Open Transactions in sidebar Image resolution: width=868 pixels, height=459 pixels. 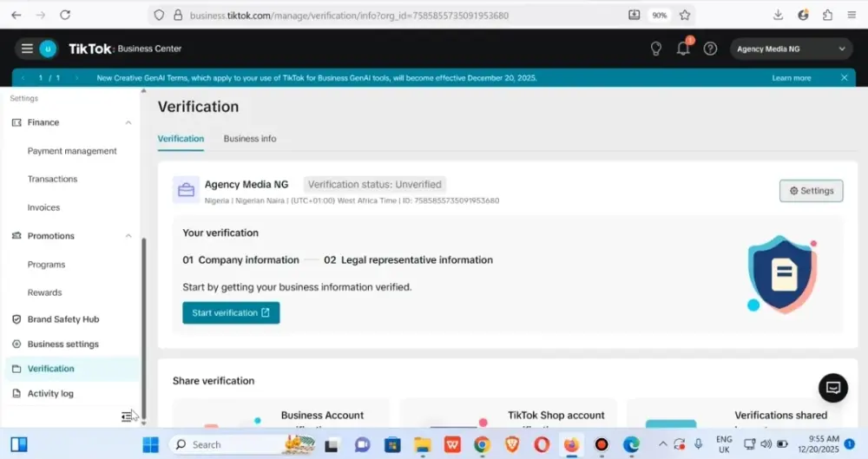pyautogui.click(x=53, y=179)
